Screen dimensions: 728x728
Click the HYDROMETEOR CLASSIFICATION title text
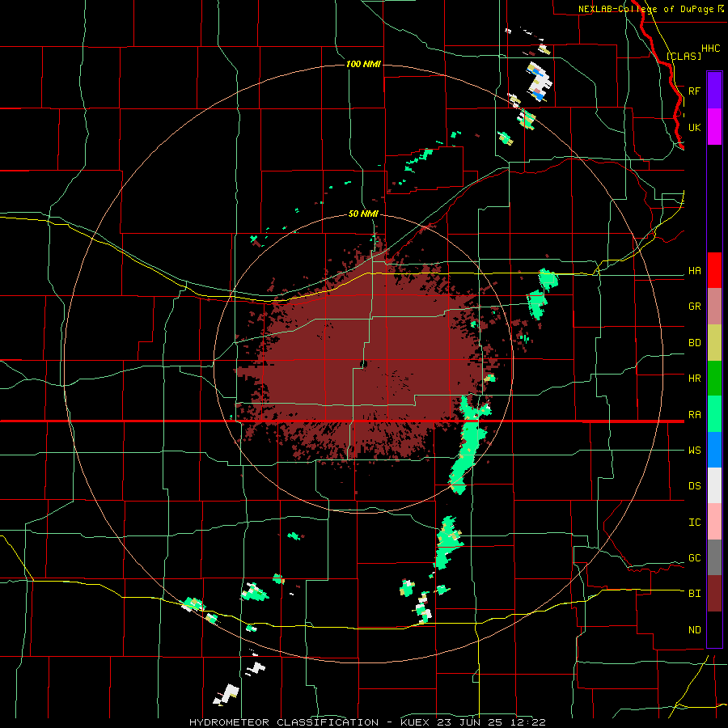[x=284, y=722]
